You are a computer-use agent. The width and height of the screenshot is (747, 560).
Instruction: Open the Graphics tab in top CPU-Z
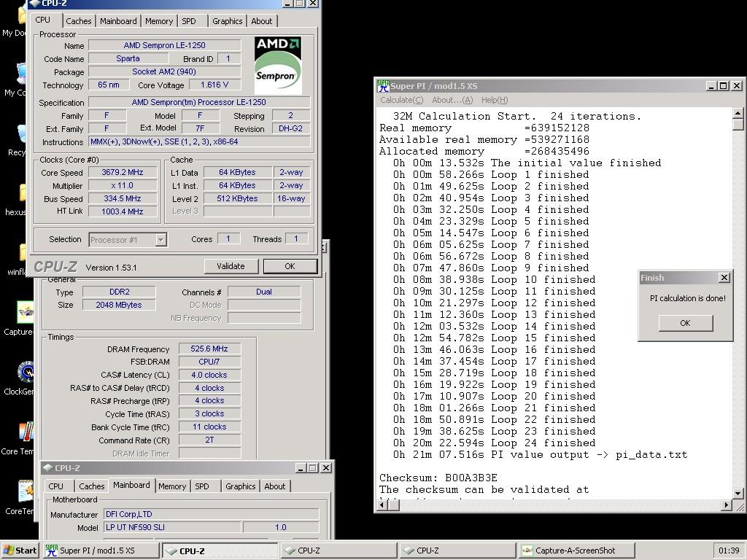(x=228, y=21)
